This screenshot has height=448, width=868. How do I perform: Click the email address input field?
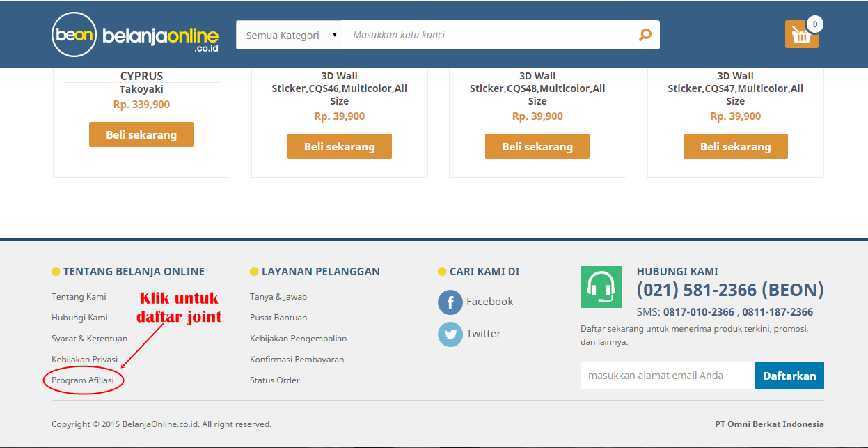(x=665, y=375)
